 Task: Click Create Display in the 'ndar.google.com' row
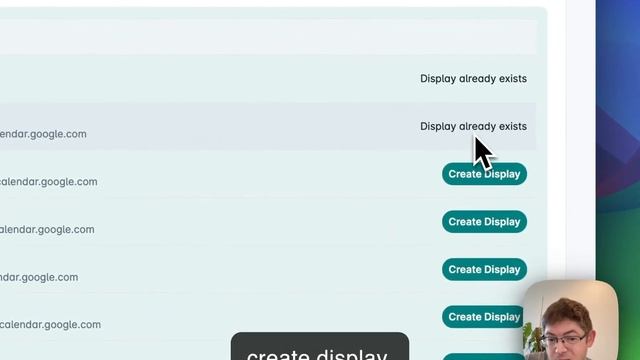pos(484,269)
